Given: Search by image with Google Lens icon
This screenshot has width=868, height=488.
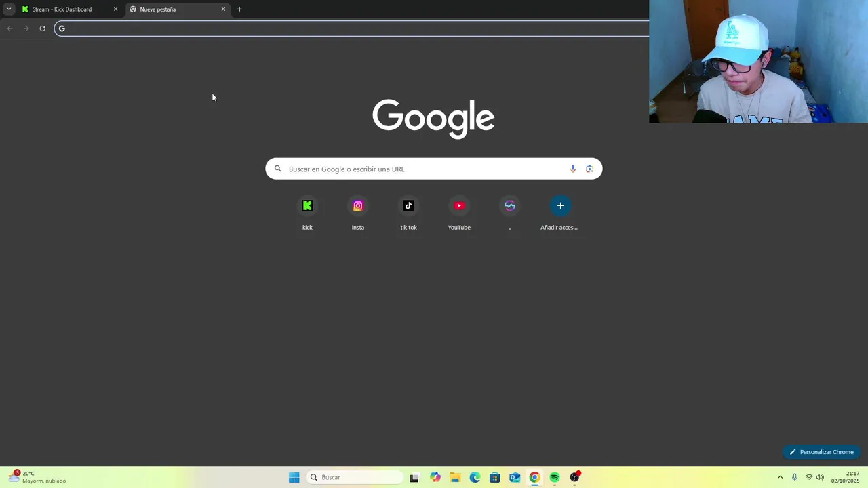Looking at the screenshot, I should 589,169.
